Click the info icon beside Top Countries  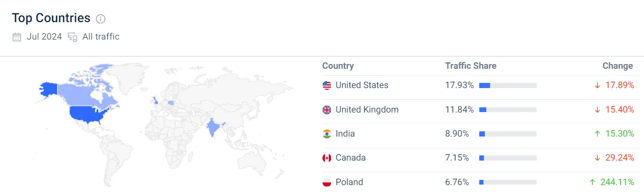[101, 19]
